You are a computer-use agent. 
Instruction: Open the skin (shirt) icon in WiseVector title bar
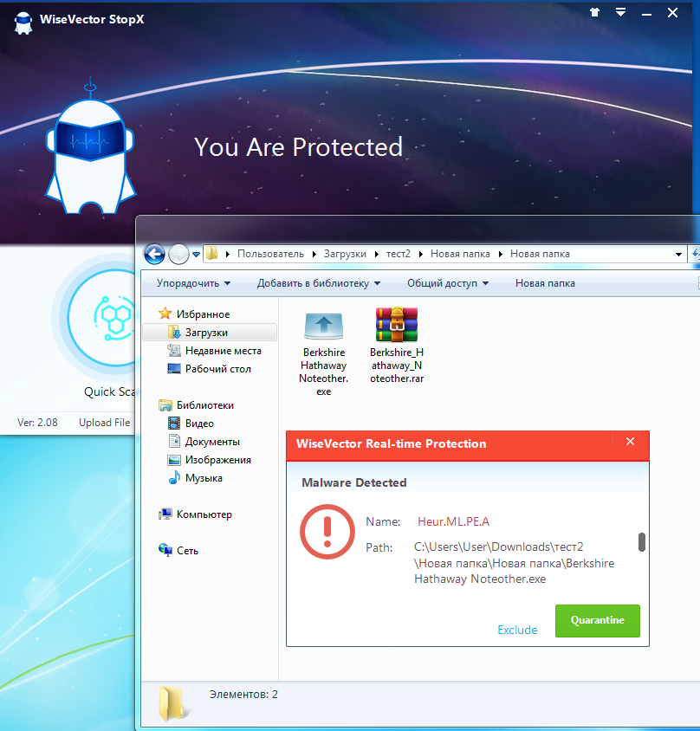click(594, 13)
